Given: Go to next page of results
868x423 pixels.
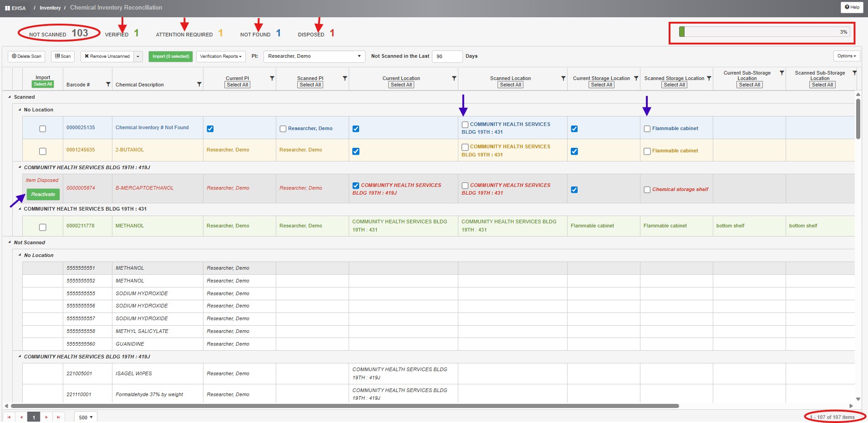Looking at the screenshot, I should [46, 417].
